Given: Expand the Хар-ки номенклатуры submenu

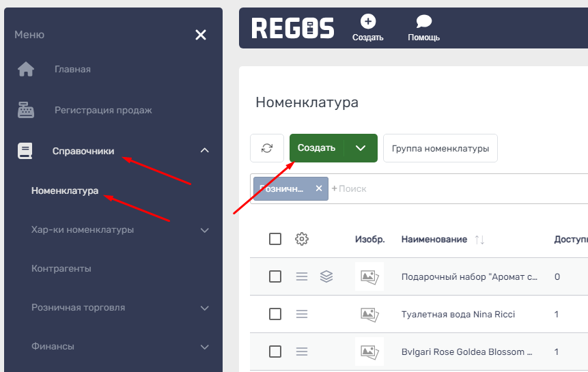Looking at the screenshot, I should pyautogui.click(x=204, y=230).
